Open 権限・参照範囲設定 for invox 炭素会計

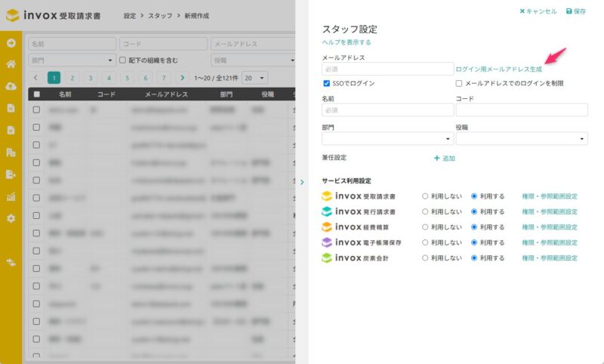coord(550,258)
